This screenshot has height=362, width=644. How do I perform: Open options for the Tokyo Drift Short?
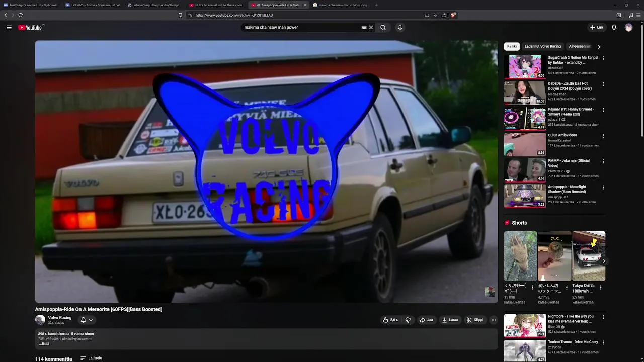tap(600, 288)
